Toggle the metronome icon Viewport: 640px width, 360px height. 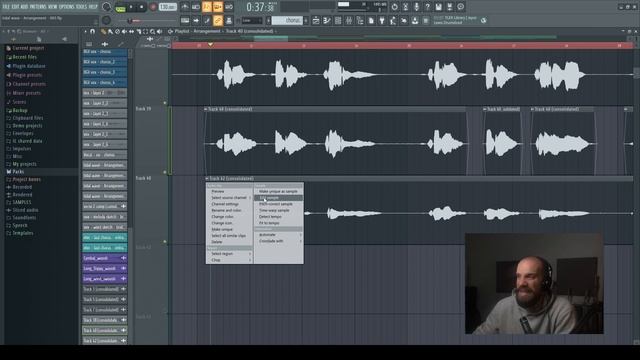pyautogui.click(x=185, y=7)
